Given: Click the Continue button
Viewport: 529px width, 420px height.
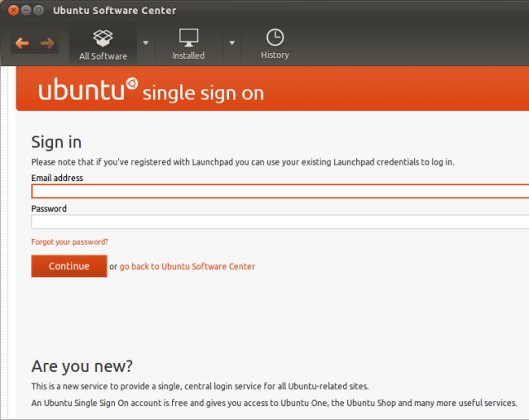Looking at the screenshot, I should click(69, 266).
